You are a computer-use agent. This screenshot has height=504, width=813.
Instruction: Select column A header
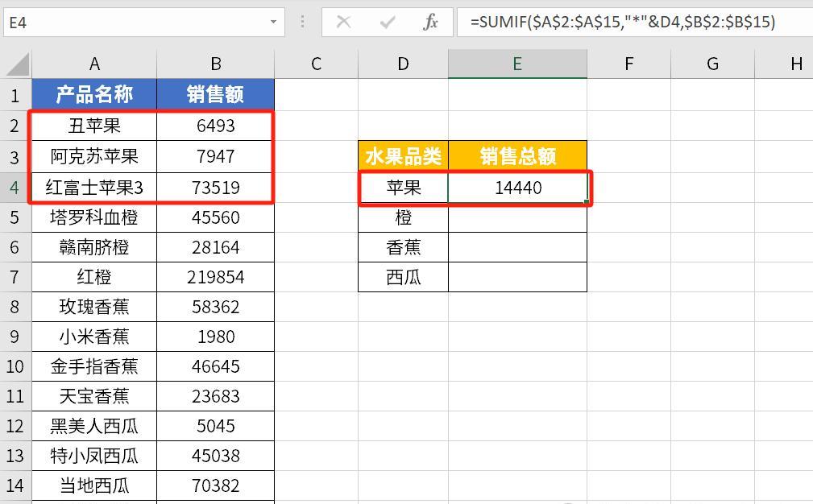point(93,64)
